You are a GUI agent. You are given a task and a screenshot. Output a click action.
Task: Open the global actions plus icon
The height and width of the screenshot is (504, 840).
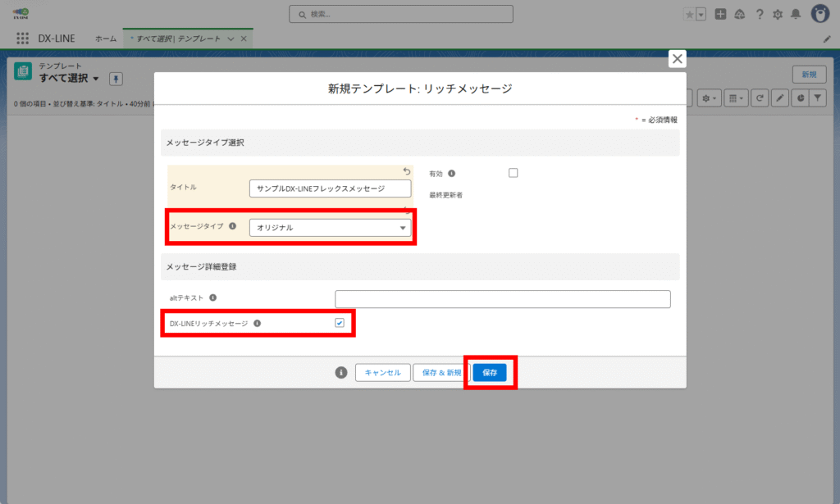point(720,14)
